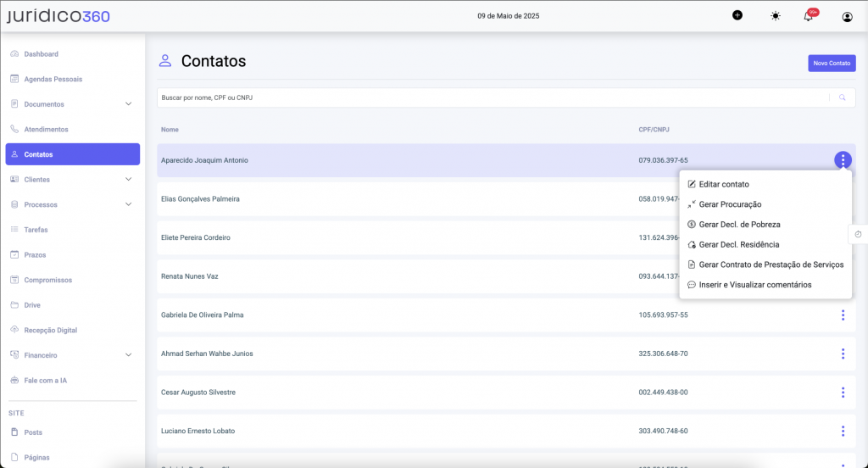Click the Novo Contato button

[x=832, y=63]
